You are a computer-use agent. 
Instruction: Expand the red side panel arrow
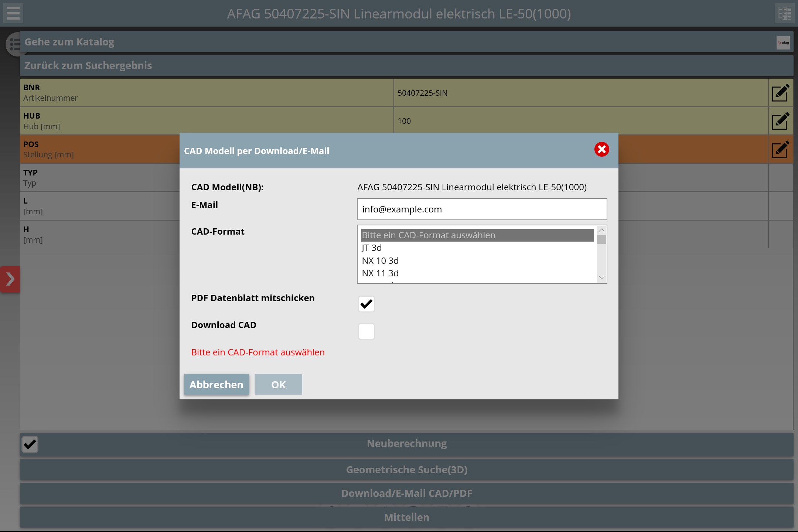10,279
